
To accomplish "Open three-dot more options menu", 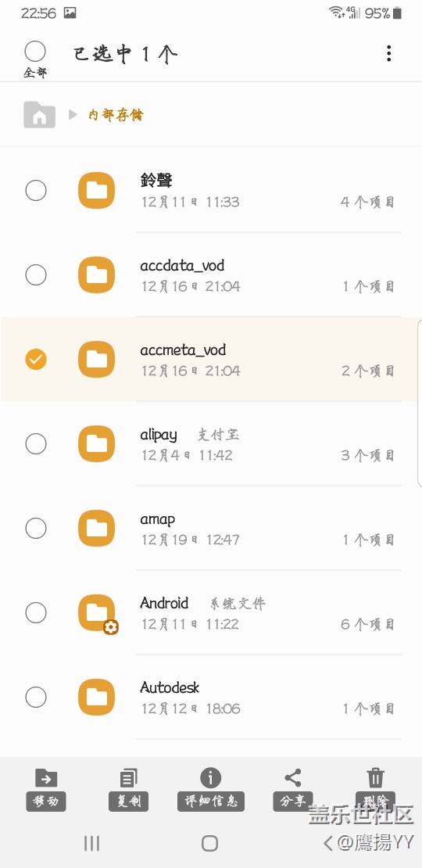I will coord(389,53).
